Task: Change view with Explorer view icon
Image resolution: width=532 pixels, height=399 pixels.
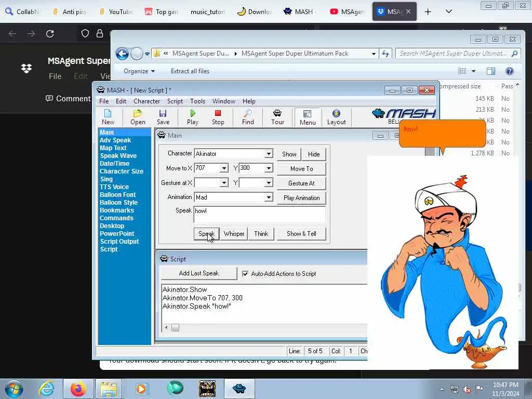Action: pos(462,71)
